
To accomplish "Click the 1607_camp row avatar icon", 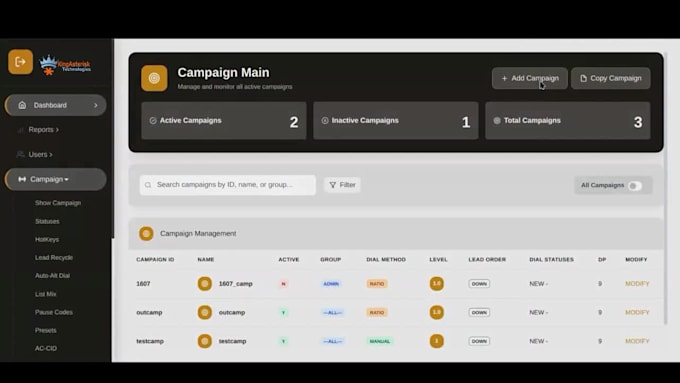I will click(205, 284).
